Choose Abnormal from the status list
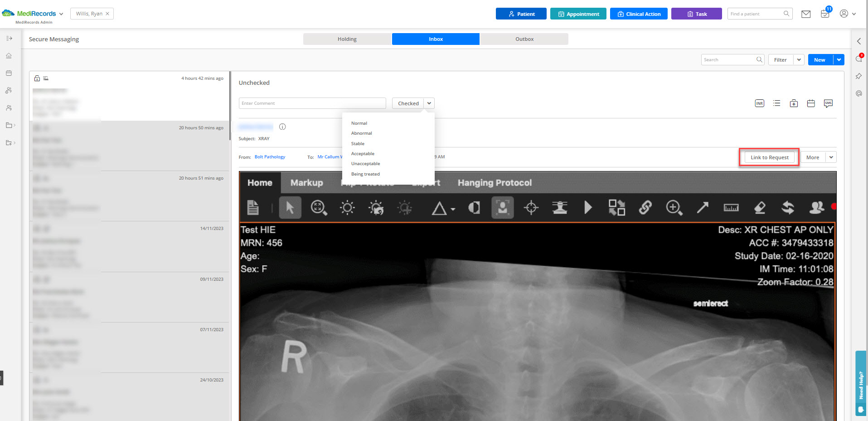 tap(362, 133)
